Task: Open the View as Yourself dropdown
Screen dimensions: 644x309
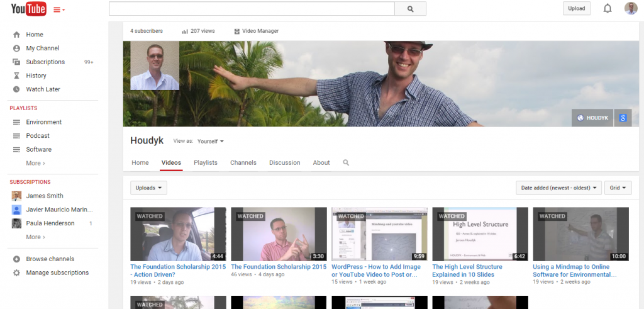Action: [x=211, y=142]
